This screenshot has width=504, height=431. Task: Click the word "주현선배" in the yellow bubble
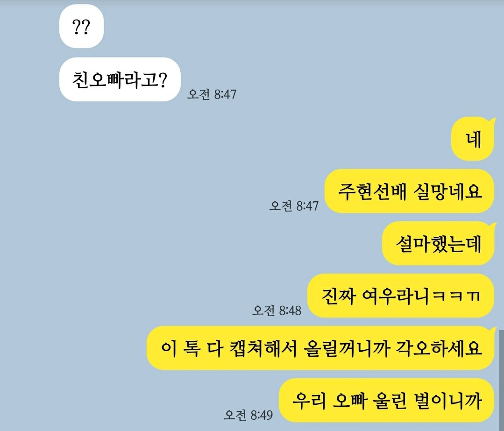[x=372, y=191]
